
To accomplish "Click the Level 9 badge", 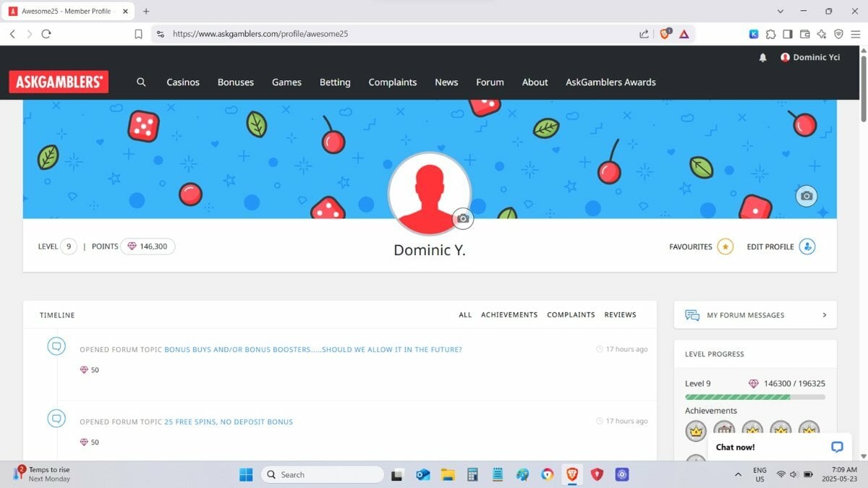I will click(x=68, y=247).
